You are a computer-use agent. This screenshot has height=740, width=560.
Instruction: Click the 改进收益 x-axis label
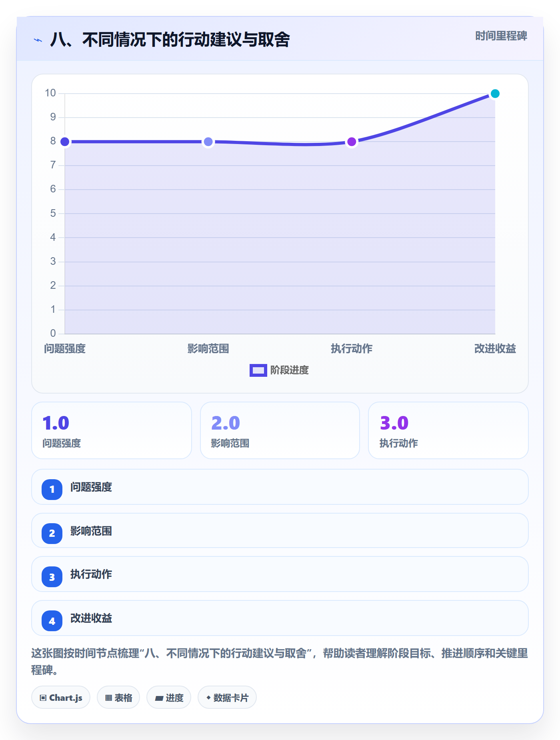(495, 349)
